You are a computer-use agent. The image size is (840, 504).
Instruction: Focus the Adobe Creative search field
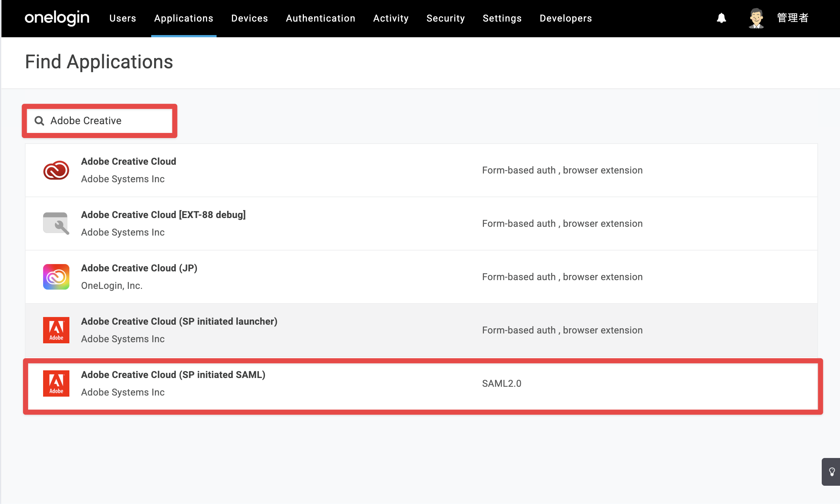pyautogui.click(x=100, y=121)
